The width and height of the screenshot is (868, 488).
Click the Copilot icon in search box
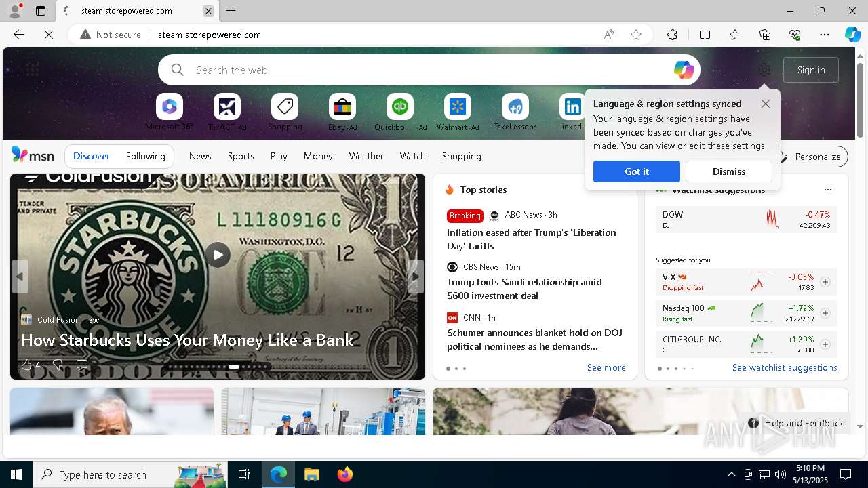(684, 70)
